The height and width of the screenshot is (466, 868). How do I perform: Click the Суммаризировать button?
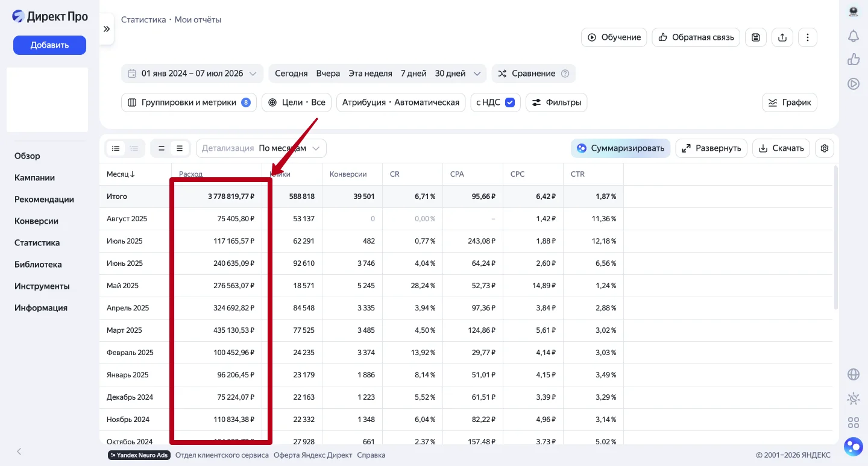pyautogui.click(x=620, y=148)
